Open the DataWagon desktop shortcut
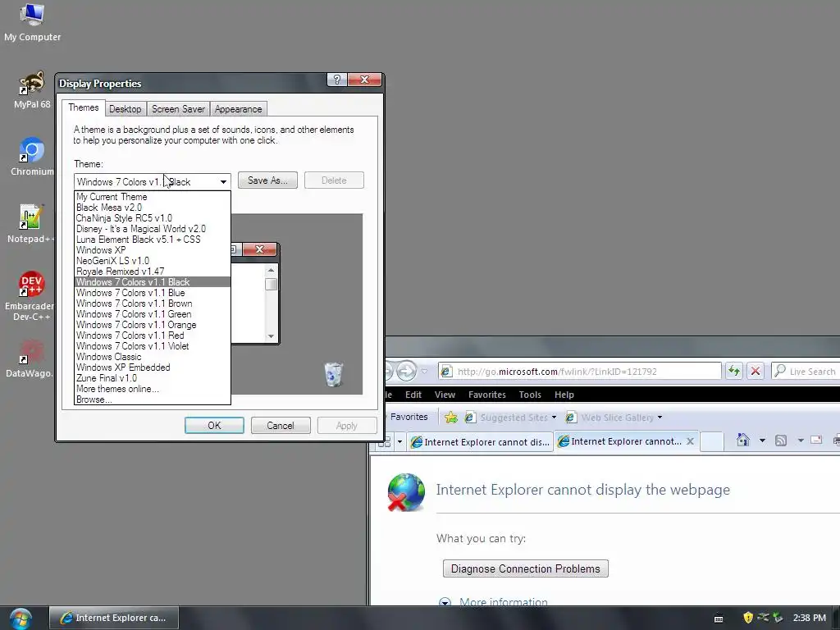This screenshot has height=630, width=840. tap(30, 358)
